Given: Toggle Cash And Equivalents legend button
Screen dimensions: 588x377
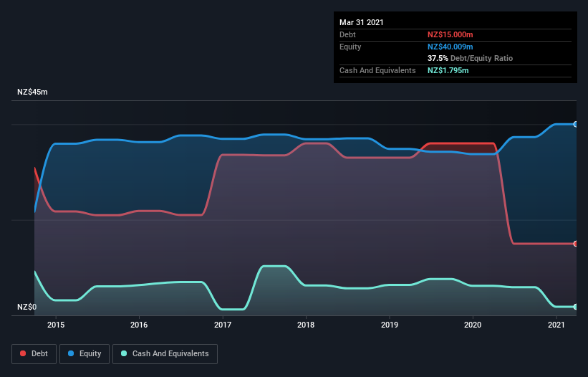Looking at the screenshot, I should click(165, 354).
